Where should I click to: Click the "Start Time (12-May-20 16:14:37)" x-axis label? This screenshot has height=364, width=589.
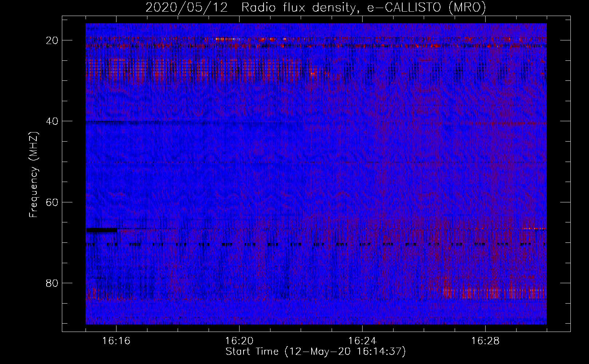click(x=316, y=352)
